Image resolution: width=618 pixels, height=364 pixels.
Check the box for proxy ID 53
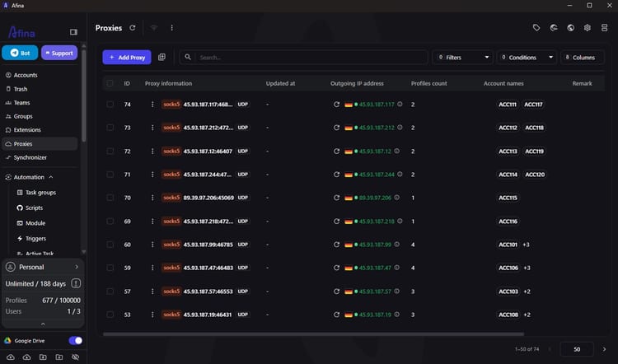[110, 315]
